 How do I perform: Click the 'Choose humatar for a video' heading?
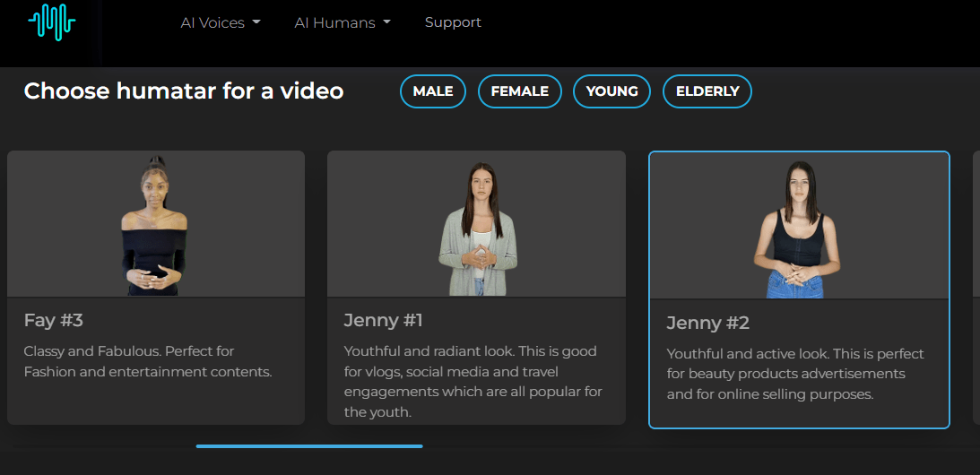pos(184,91)
